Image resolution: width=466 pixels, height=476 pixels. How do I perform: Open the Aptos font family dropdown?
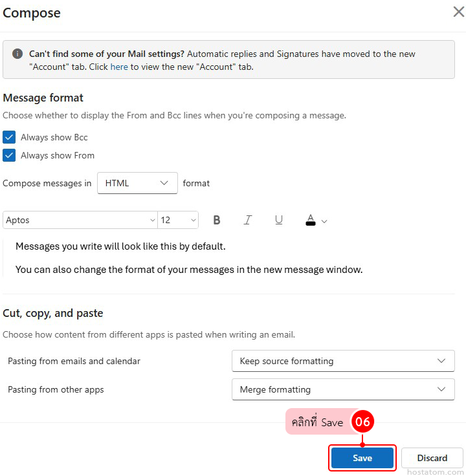pyautogui.click(x=80, y=220)
